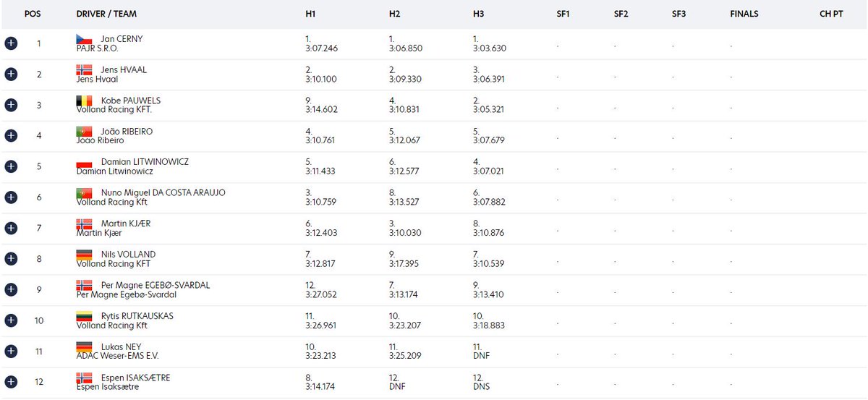The width and height of the screenshot is (868, 400).
Task: Click the Norwegian flag next to Jens HVAAL
Action: [85, 70]
